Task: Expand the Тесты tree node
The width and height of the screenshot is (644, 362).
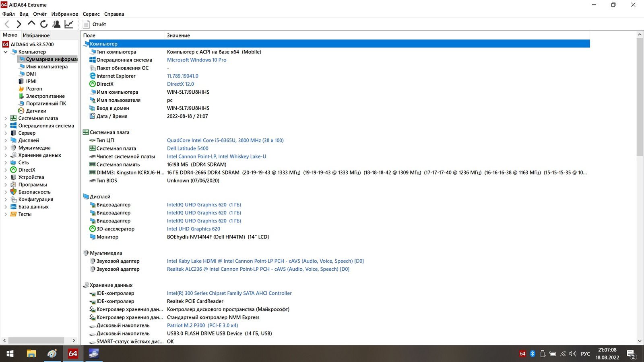Action: 6,214
